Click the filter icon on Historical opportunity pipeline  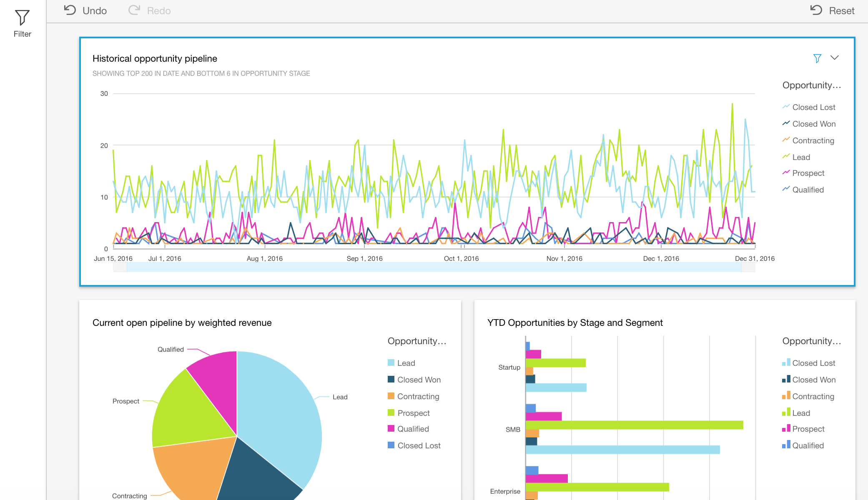817,58
